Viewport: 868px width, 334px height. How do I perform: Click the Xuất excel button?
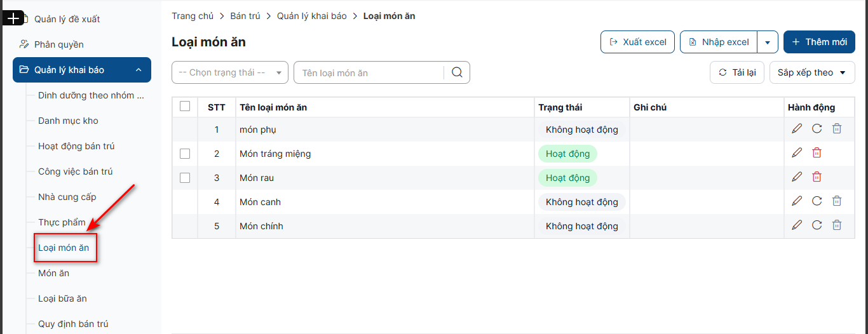(637, 42)
